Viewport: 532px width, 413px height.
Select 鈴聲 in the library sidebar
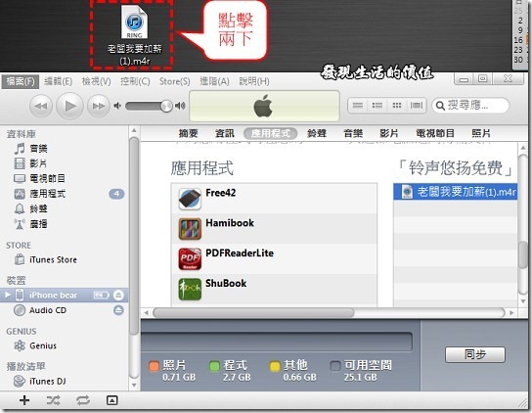tap(38, 208)
